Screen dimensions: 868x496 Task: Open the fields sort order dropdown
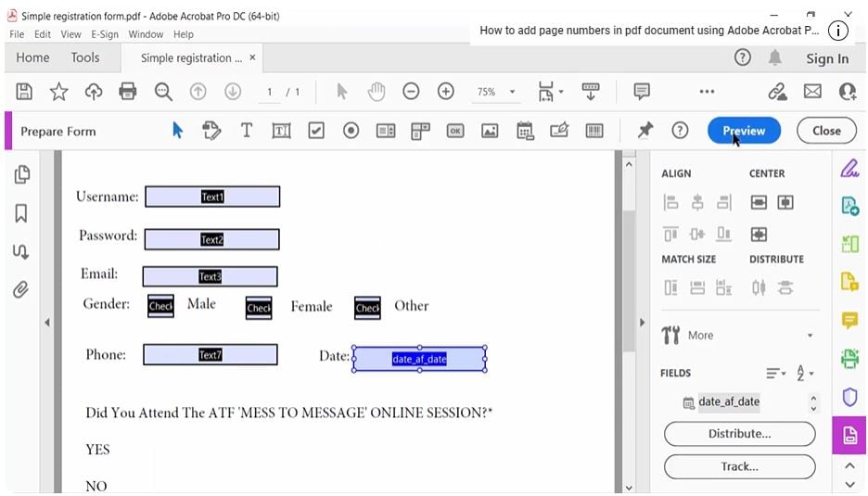pos(776,374)
